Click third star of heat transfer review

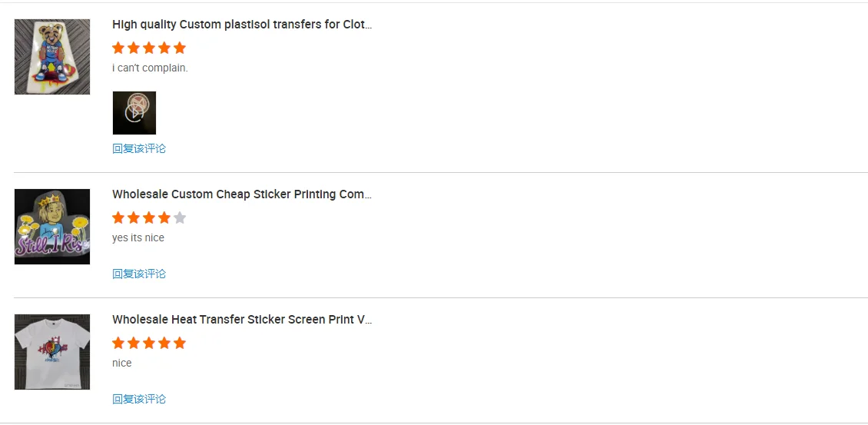pyautogui.click(x=149, y=343)
